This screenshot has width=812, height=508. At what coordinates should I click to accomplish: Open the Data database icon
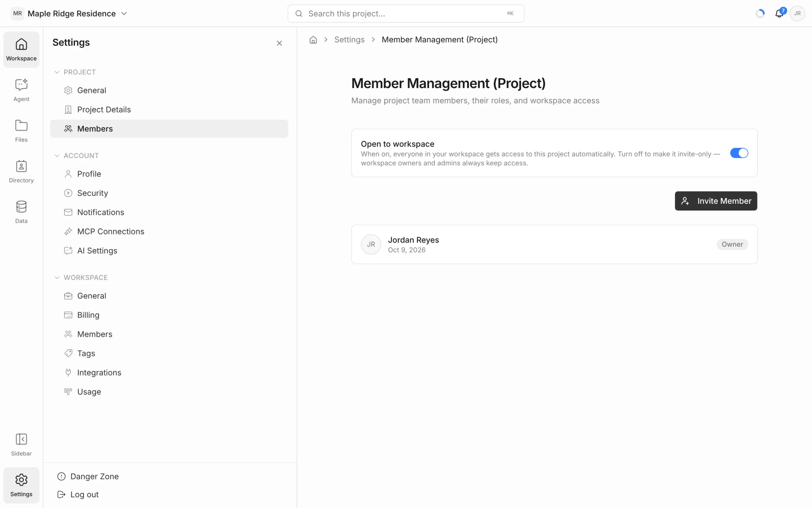21,212
